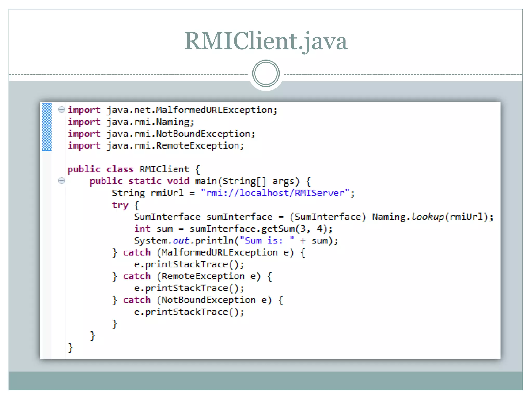Screen dimensions: 532x399
Task: Click the System.out.println Sum is line
Action: pyautogui.click(x=236, y=241)
